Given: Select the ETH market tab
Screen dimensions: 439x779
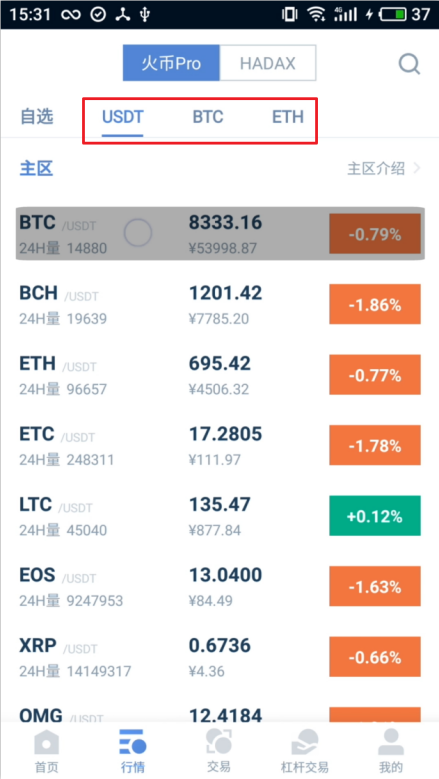Looking at the screenshot, I should click(288, 117).
